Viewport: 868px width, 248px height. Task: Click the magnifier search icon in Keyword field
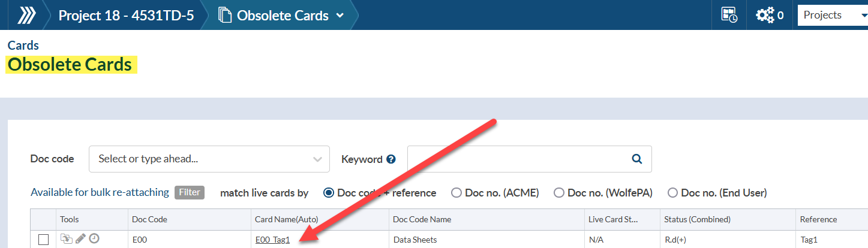pos(637,159)
